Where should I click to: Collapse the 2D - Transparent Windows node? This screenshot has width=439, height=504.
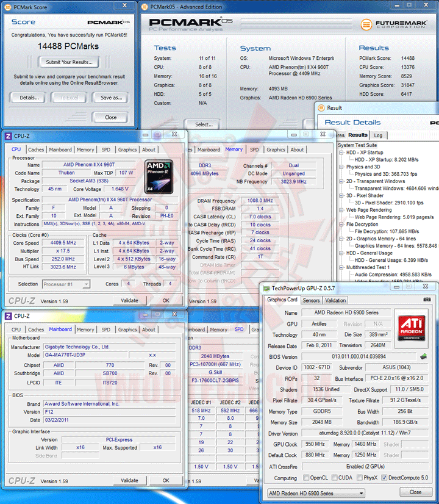pos(341,181)
